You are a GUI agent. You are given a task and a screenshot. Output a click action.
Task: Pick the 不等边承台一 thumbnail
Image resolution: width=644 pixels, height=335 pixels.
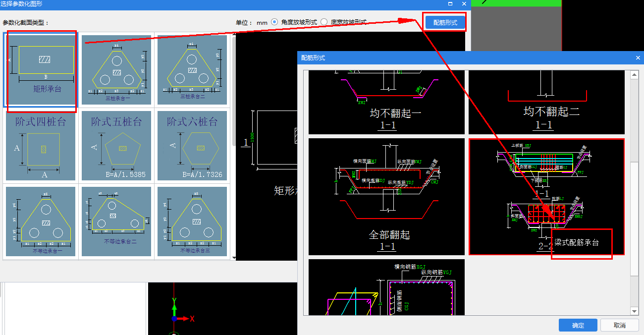41,221
